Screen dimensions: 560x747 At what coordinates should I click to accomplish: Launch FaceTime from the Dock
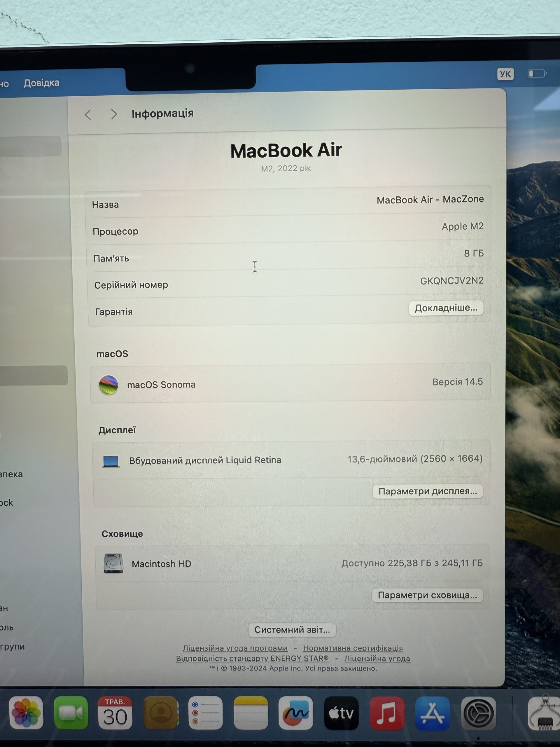coord(71,712)
